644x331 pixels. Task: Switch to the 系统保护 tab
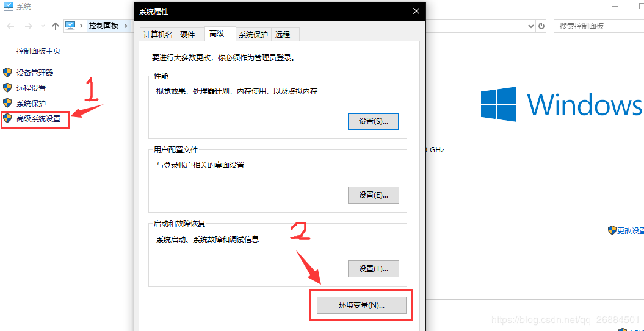coord(253,35)
